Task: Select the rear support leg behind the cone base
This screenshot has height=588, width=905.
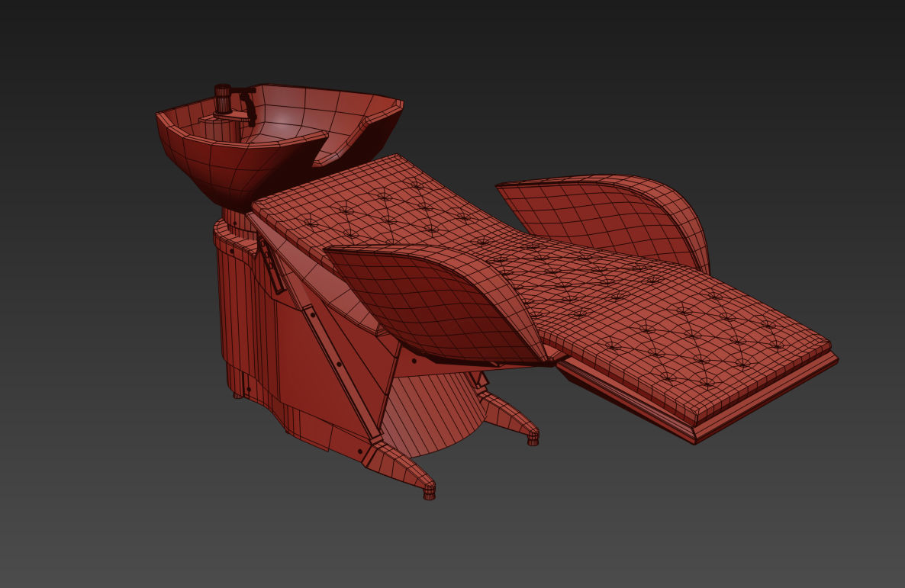Action: point(510,416)
